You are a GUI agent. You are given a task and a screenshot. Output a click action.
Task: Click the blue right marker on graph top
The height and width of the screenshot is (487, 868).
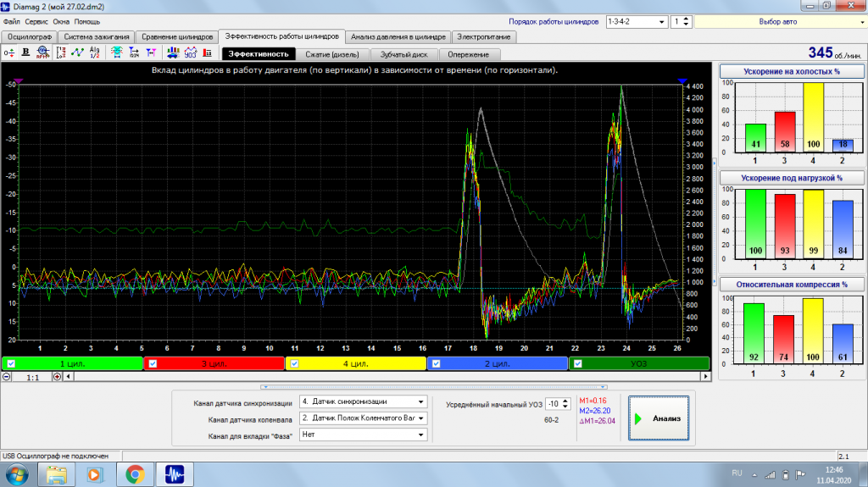[x=682, y=80]
